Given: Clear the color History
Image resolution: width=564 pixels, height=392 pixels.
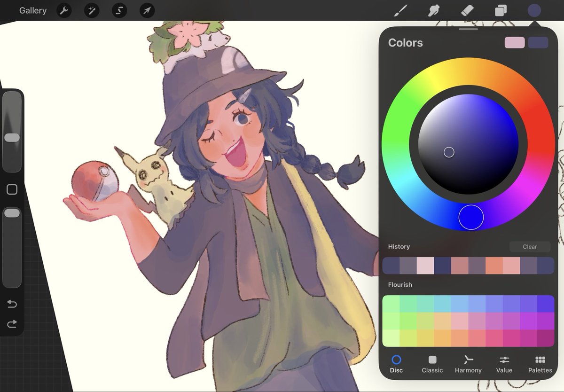Looking at the screenshot, I should (x=530, y=247).
